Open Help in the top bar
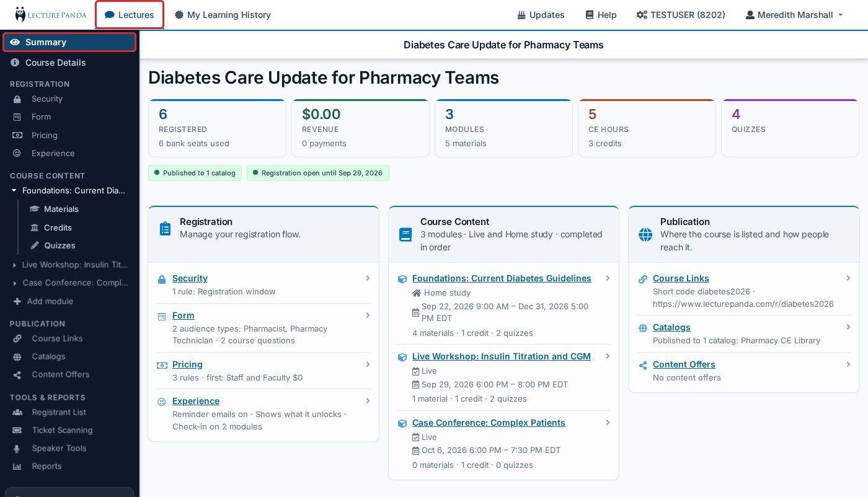 (601, 15)
